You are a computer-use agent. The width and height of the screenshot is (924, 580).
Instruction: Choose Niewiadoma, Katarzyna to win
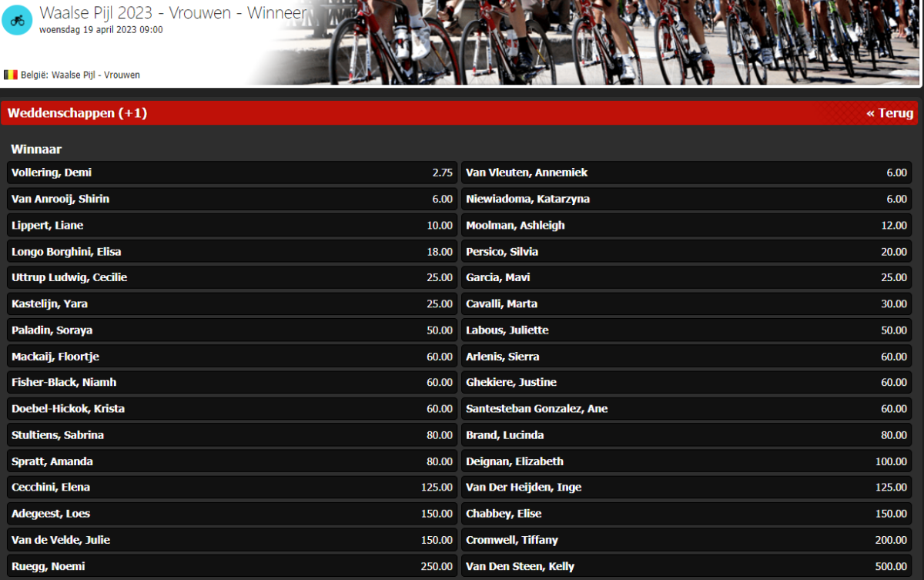click(686, 199)
